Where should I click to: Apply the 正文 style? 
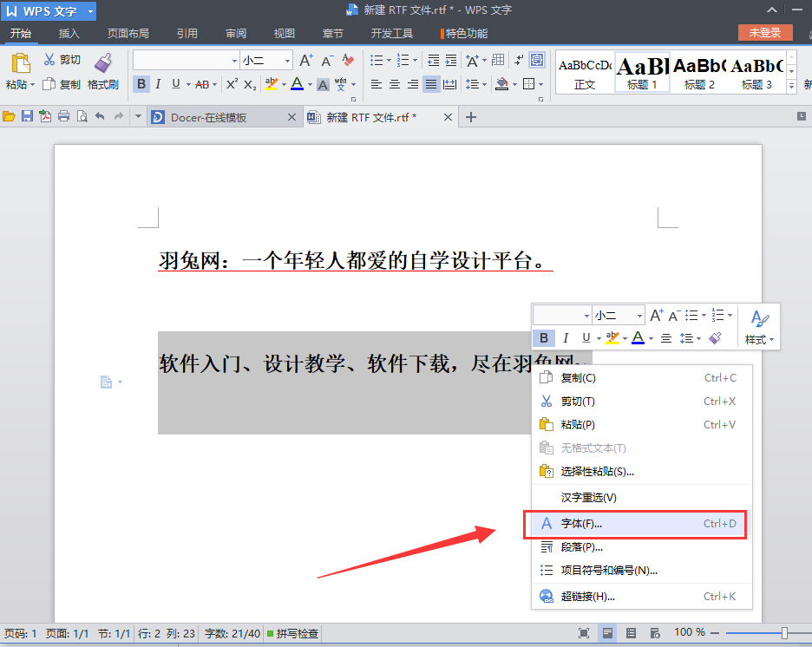click(585, 72)
